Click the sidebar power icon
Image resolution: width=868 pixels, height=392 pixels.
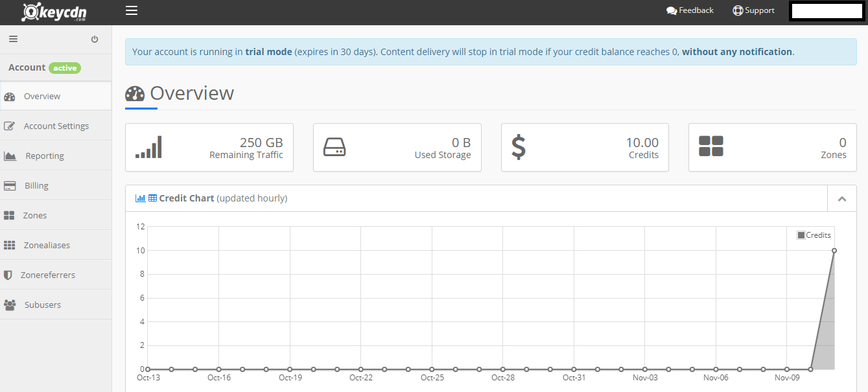point(95,40)
